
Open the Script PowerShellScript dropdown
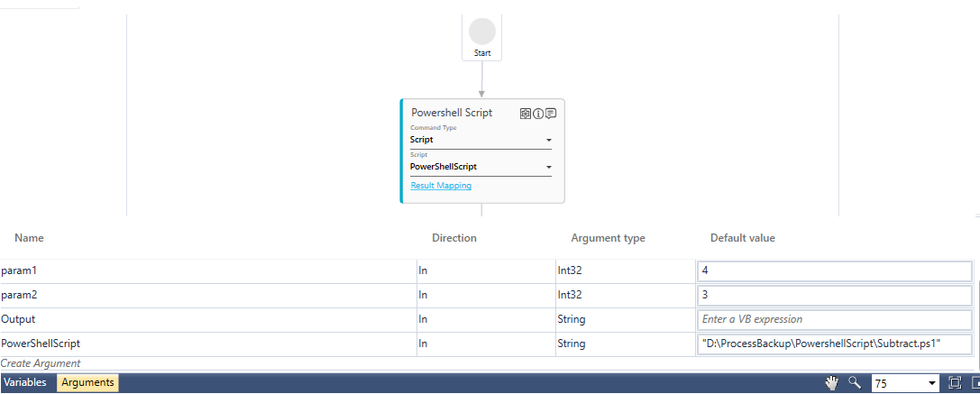(548, 168)
